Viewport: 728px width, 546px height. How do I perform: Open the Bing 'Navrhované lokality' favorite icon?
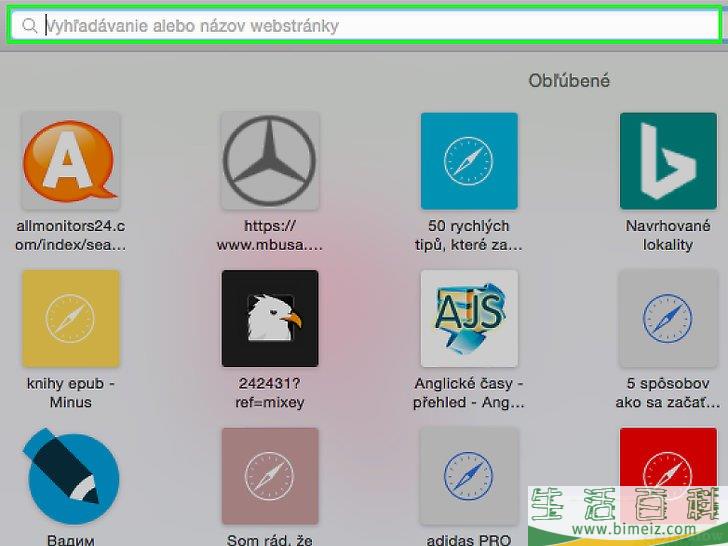[x=668, y=161]
